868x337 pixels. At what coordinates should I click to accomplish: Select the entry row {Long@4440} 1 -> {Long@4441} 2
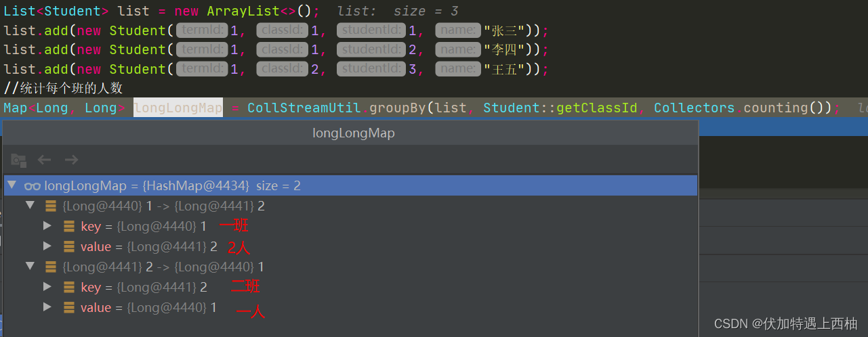(x=350, y=206)
